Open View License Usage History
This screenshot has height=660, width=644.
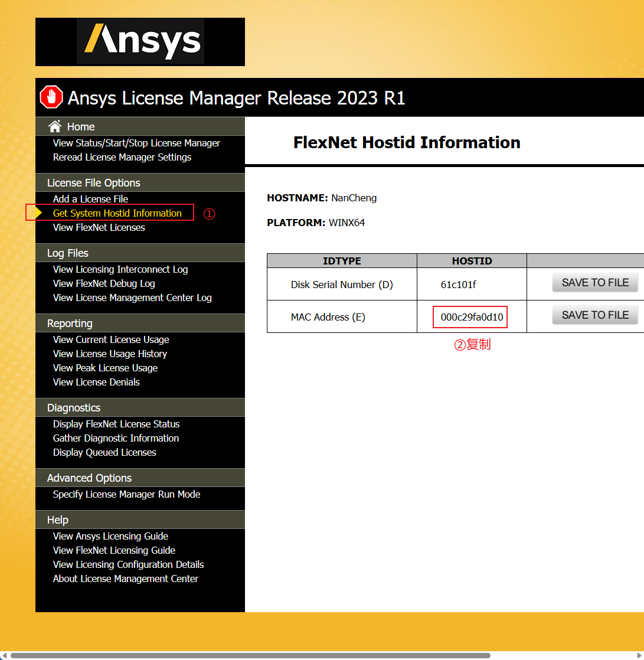(x=110, y=354)
